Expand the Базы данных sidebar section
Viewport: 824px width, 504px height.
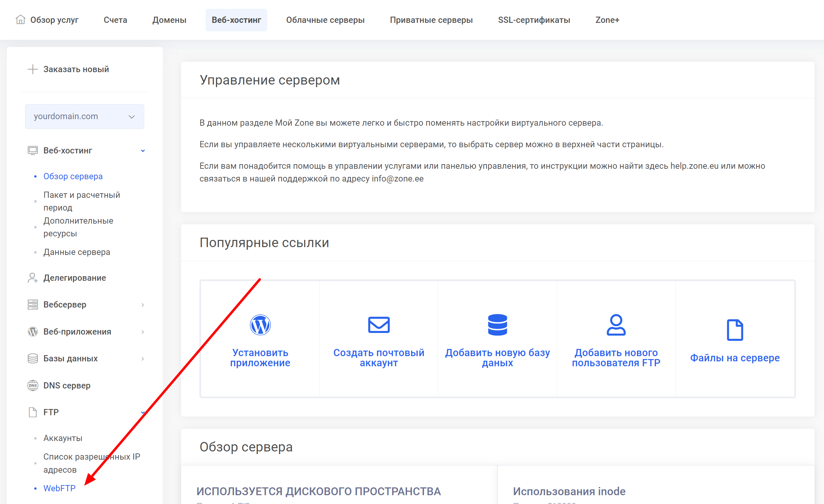[x=143, y=358]
